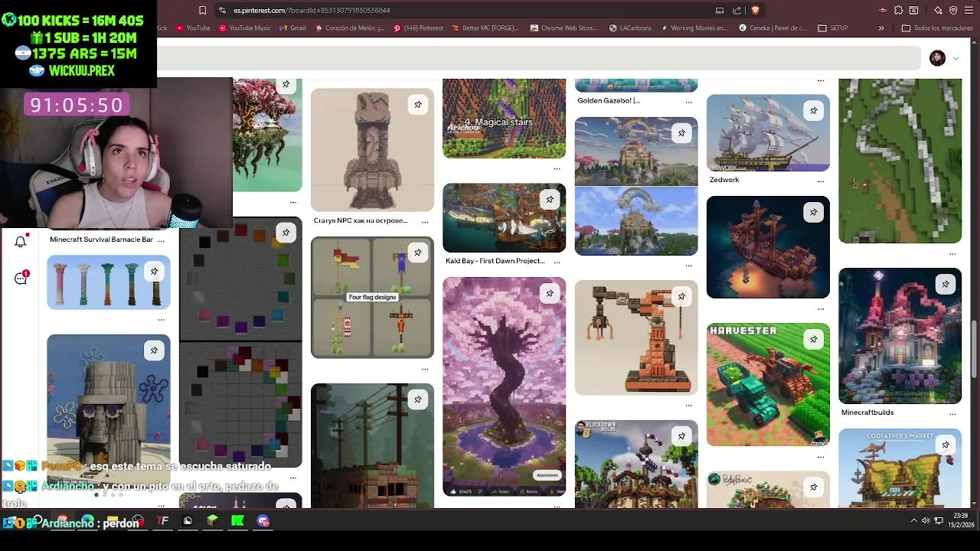This screenshot has width=980, height=551.
Task: Open the Kick app in taskbar
Action: click(237, 521)
